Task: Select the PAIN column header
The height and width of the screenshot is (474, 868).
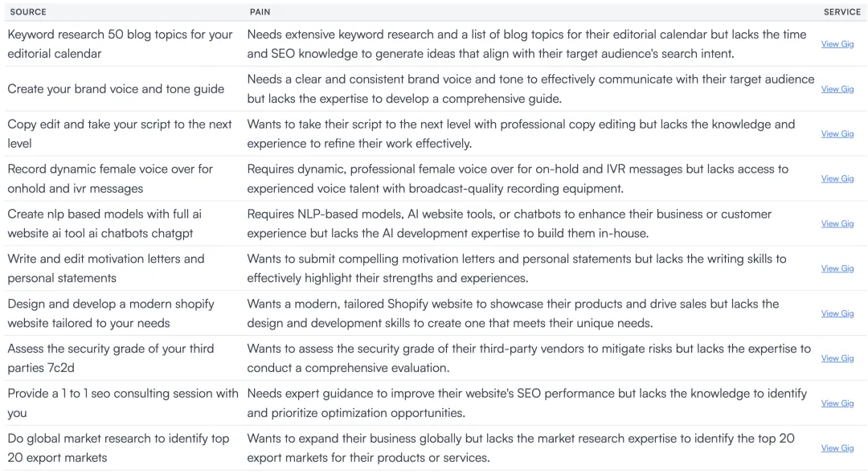Action: 260,11
